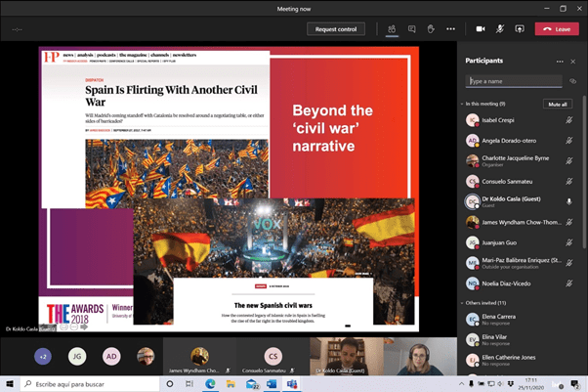The width and height of the screenshot is (588, 392).
Task: Open Participants panel more options ellipsis
Action: [560, 61]
